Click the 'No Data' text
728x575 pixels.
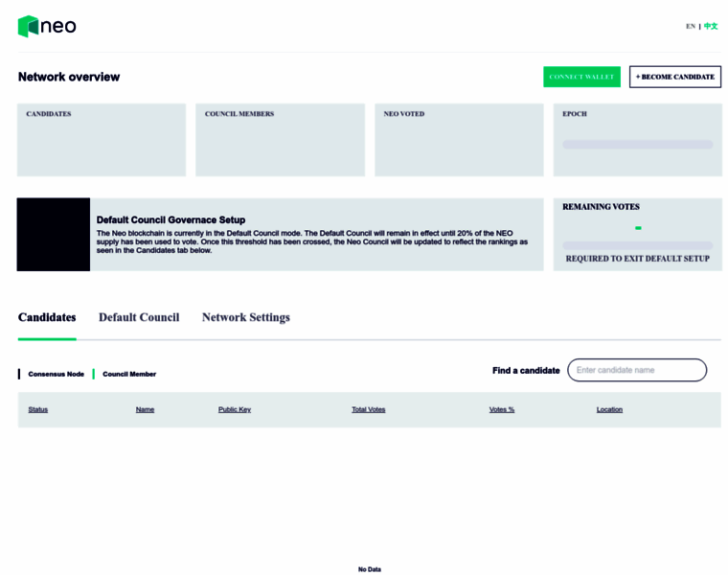coord(370,569)
